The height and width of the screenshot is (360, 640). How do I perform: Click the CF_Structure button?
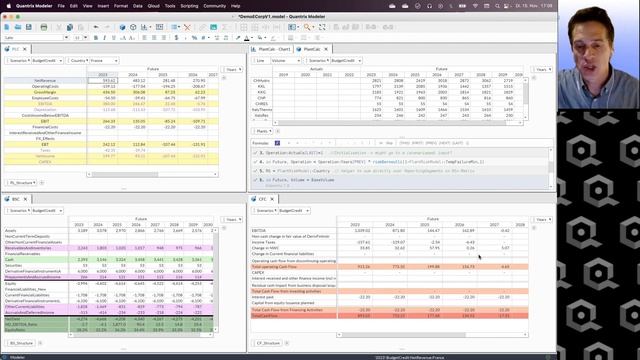(268, 343)
